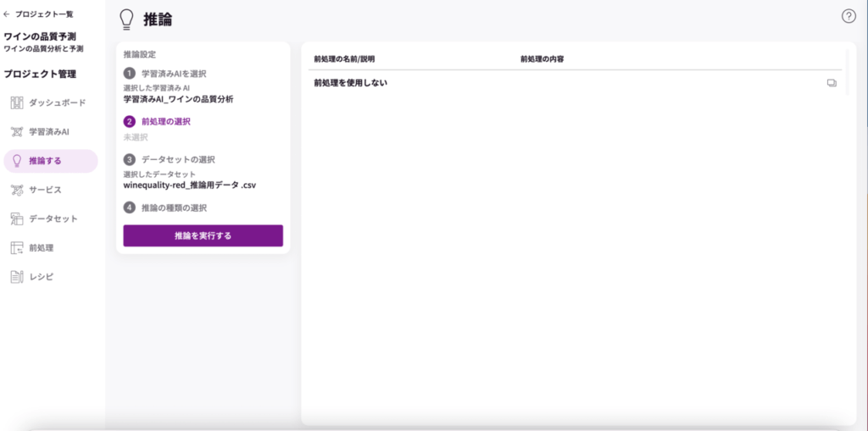Select the 推論する menu item
This screenshot has height=431, width=868.
click(x=50, y=161)
